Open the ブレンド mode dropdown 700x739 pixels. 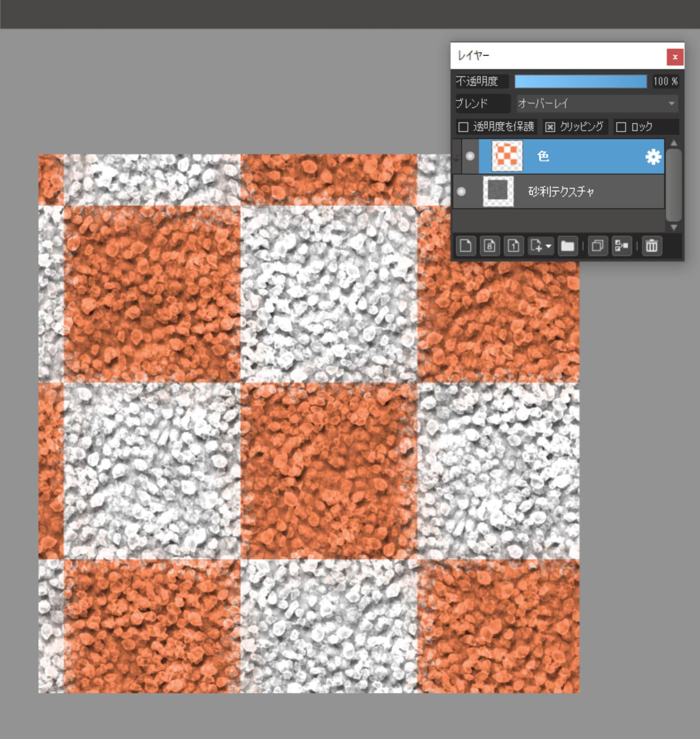(597, 103)
